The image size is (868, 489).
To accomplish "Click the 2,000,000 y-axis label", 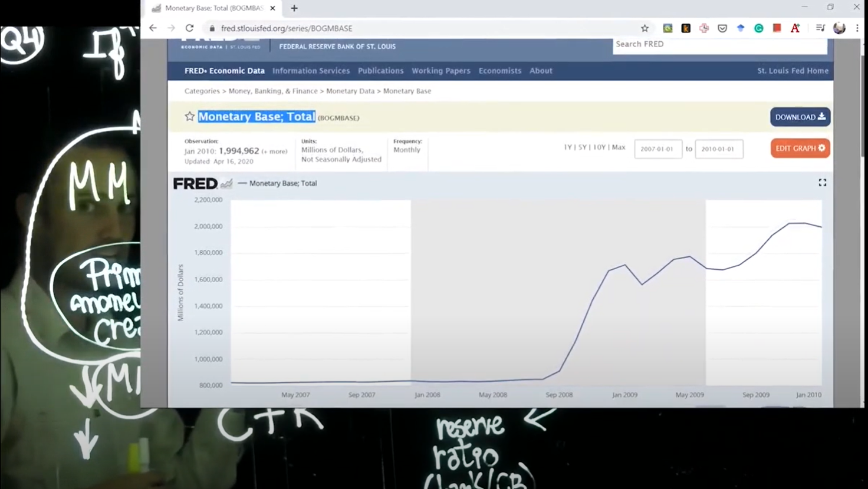I will (208, 226).
